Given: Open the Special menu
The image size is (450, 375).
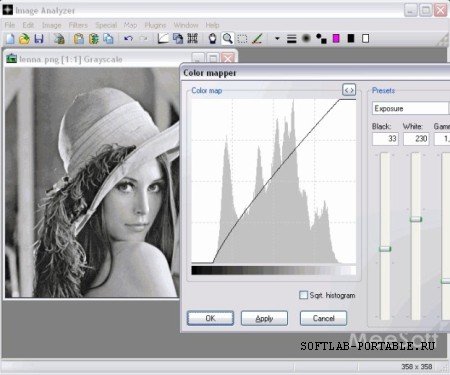Looking at the screenshot, I should [x=106, y=25].
